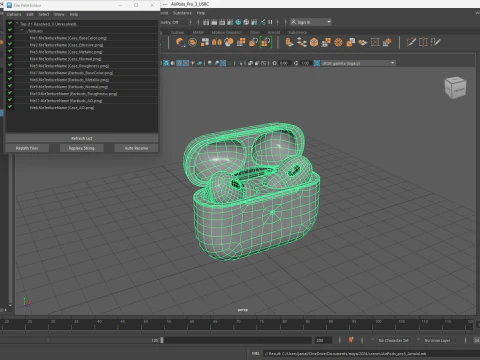Select the Case_AO.png file row

coord(82,108)
